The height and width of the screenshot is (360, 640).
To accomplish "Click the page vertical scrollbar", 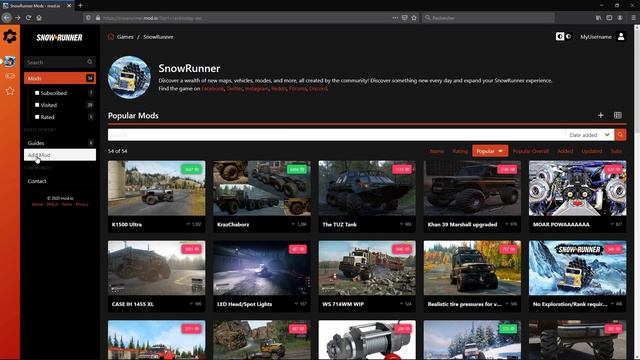I will 637,192.
